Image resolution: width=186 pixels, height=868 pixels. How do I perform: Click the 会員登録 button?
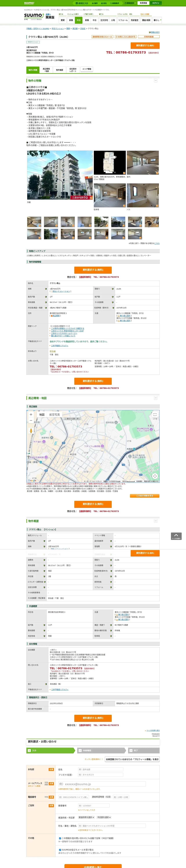point(143,3)
